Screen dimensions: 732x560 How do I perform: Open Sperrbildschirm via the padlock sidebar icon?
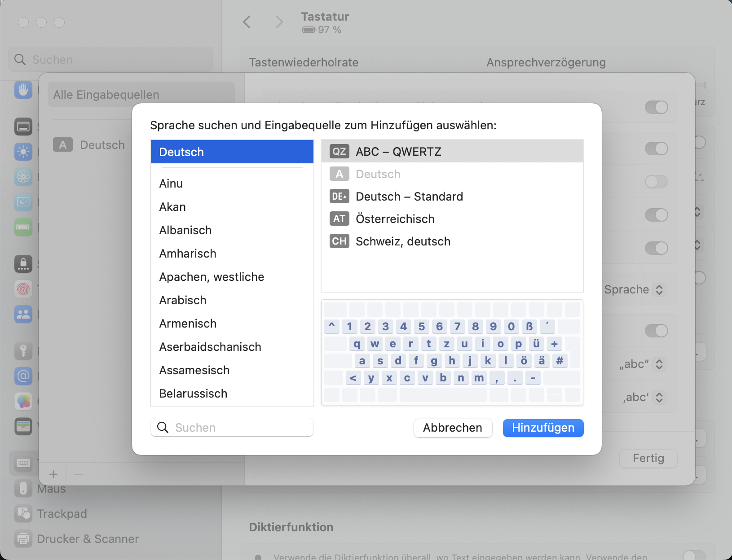(x=23, y=264)
